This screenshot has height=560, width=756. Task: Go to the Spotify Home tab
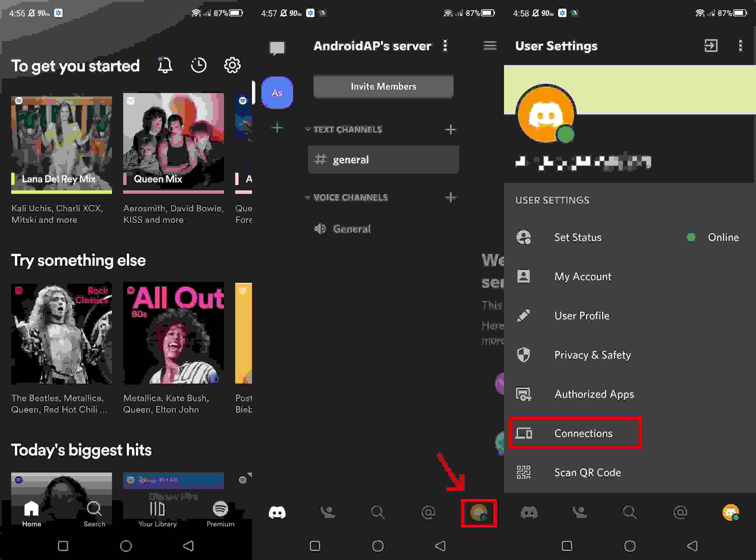click(31, 514)
